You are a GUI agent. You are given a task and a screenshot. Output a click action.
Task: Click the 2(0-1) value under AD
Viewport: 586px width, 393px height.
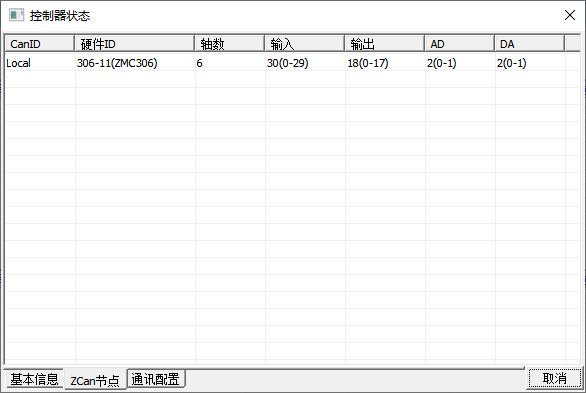[x=441, y=63]
